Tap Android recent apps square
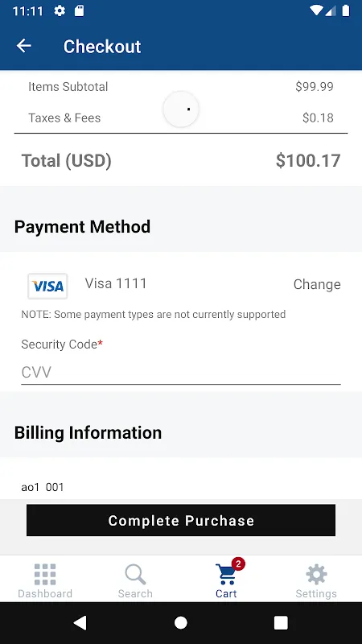The image size is (362, 644). (x=281, y=622)
